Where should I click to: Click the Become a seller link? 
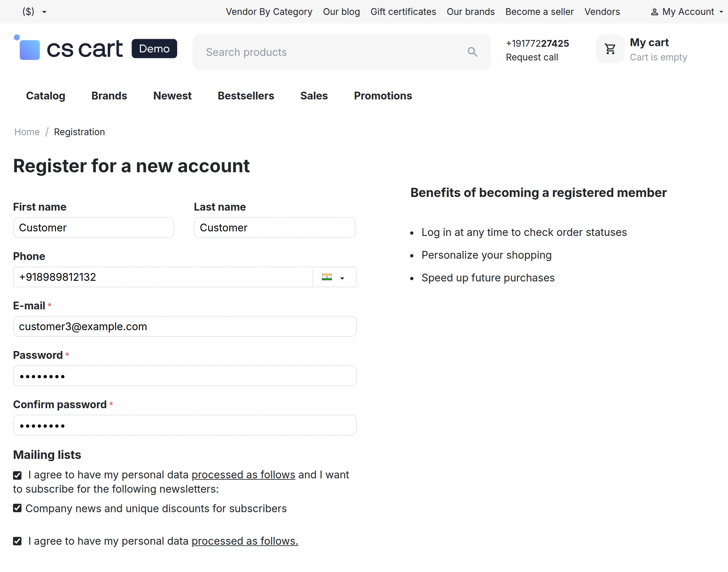coord(539,12)
